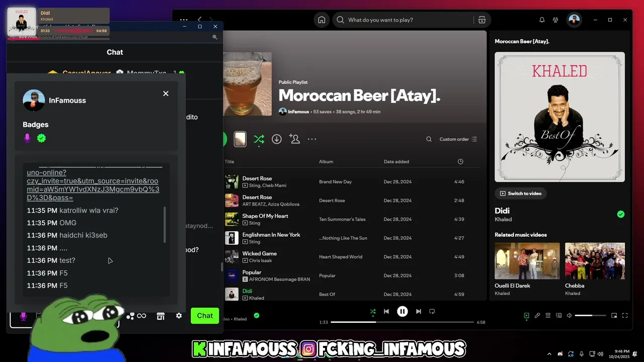Open the Windows taskbar volume icon
Screen dimensions: 644x362
point(600,354)
